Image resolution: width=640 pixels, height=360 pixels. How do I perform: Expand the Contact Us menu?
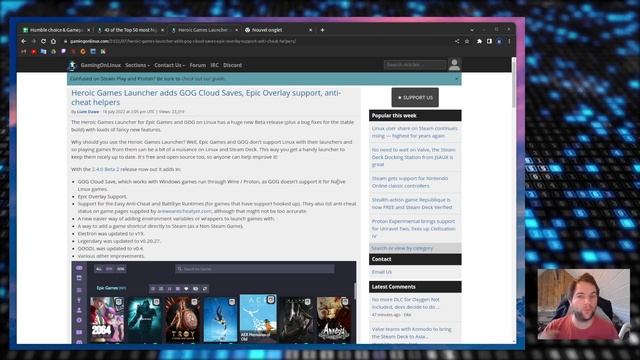(169, 65)
